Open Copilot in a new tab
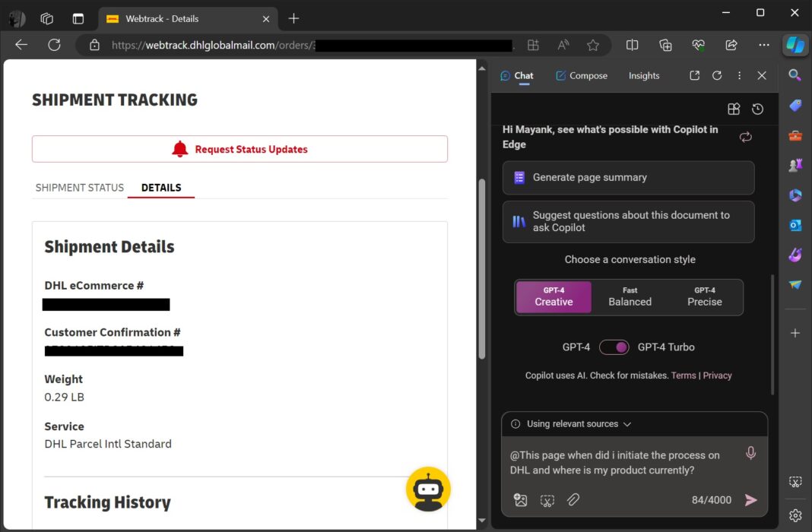Viewport: 812px width, 532px height. coord(694,75)
